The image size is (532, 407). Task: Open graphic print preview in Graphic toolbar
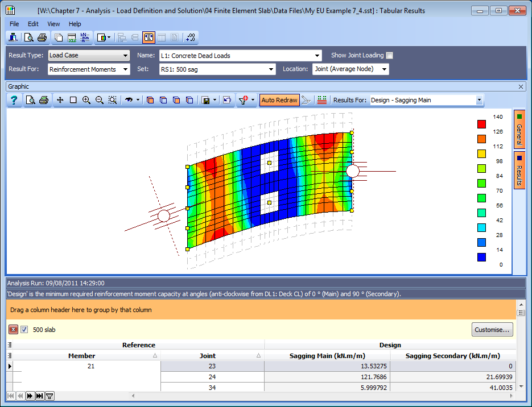click(31, 100)
